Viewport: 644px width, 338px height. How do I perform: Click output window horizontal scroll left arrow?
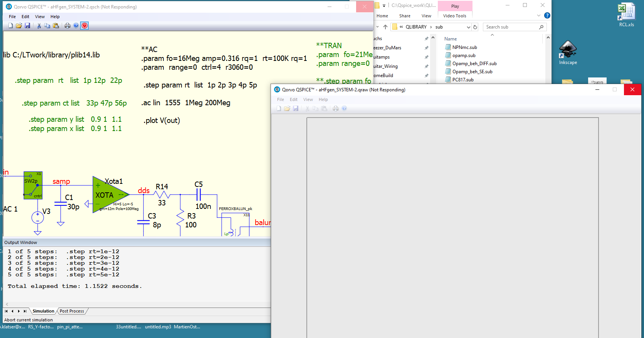pyautogui.click(x=7, y=304)
